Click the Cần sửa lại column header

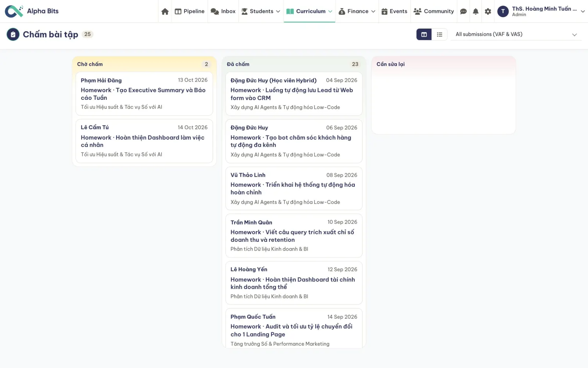[x=390, y=64]
